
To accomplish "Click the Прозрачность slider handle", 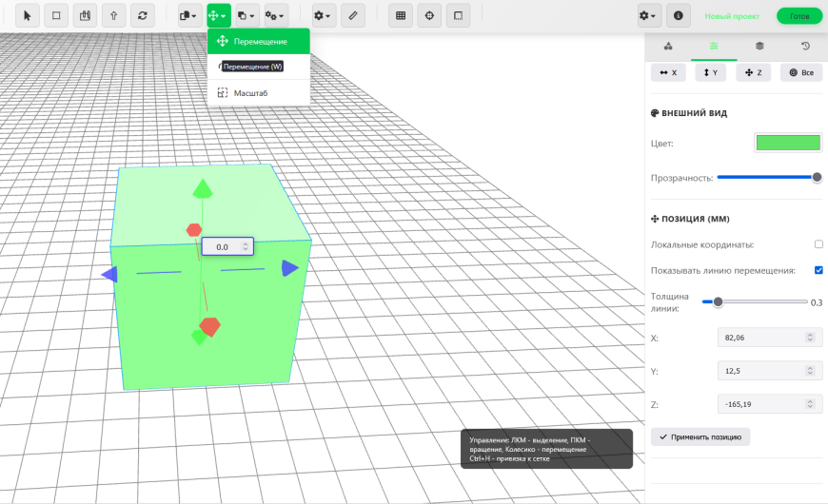I will [817, 177].
